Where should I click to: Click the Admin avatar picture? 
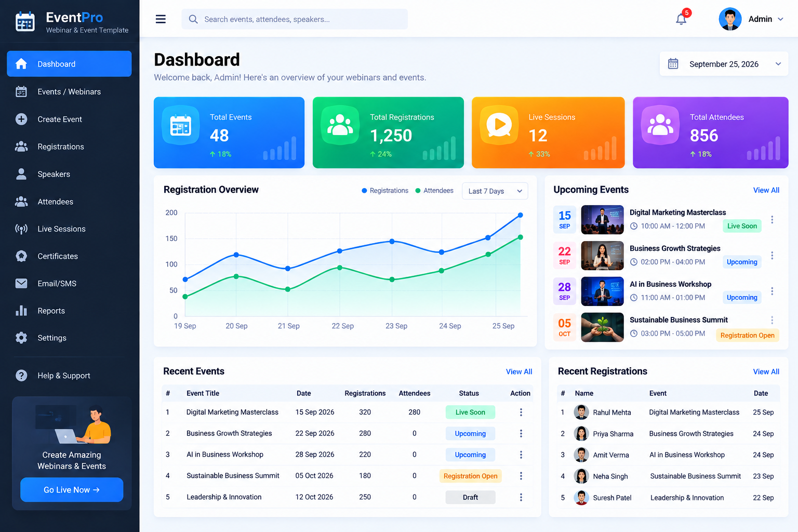pyautogui.click(x=730, y=19)
